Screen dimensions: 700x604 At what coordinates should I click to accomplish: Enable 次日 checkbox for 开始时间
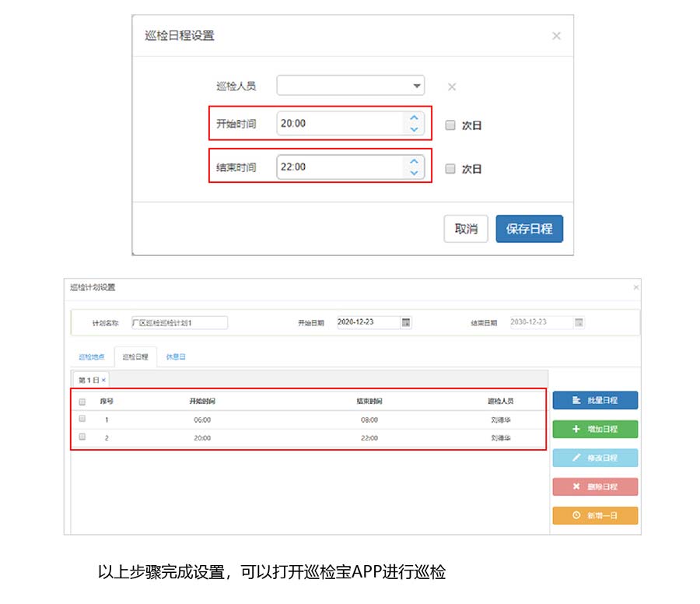(x=450, y=125)
